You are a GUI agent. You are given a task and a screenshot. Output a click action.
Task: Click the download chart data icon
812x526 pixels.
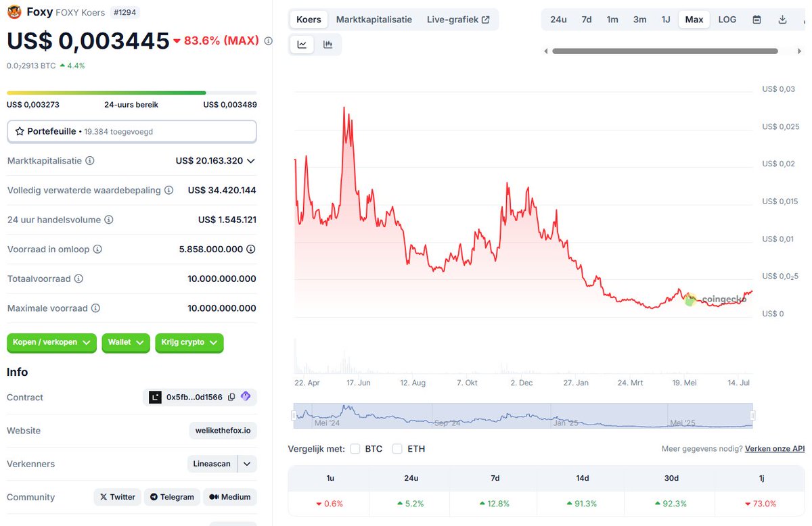[x=783, y=20]
